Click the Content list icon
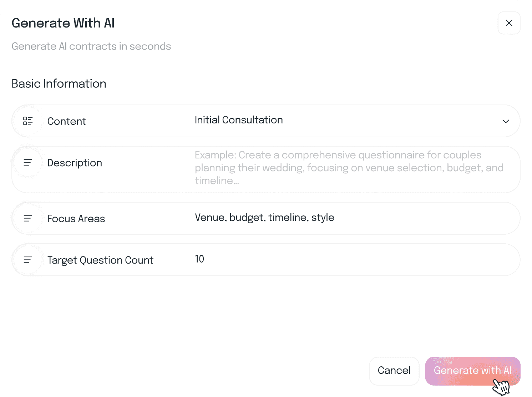532x397 pixels. click(x=28, y=121)
